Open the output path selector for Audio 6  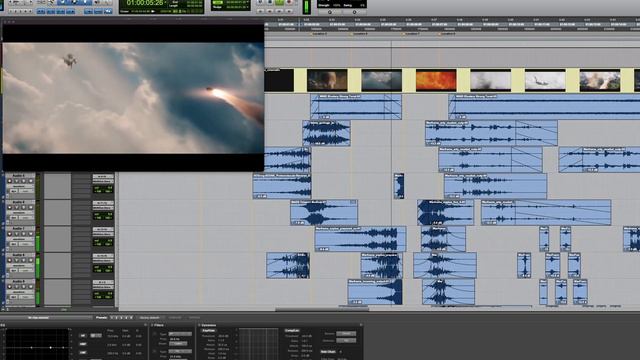pyautogui.click(x=103, y=208)
